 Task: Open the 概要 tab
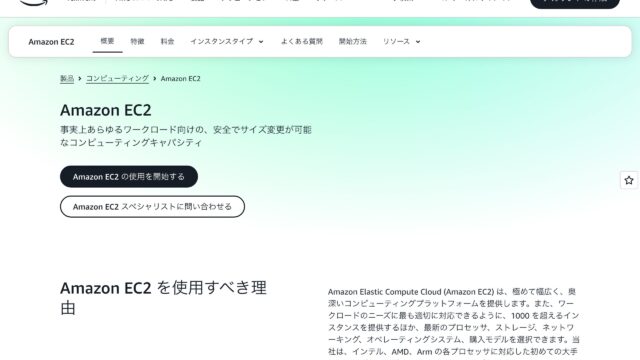coord(107,41)
